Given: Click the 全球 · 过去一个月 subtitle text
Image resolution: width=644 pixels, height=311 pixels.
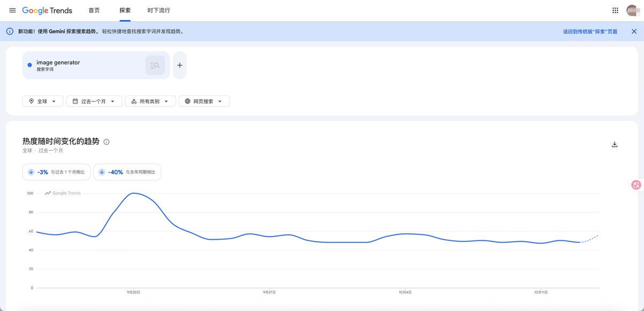Looking at the screenshot, I should 42,151.
